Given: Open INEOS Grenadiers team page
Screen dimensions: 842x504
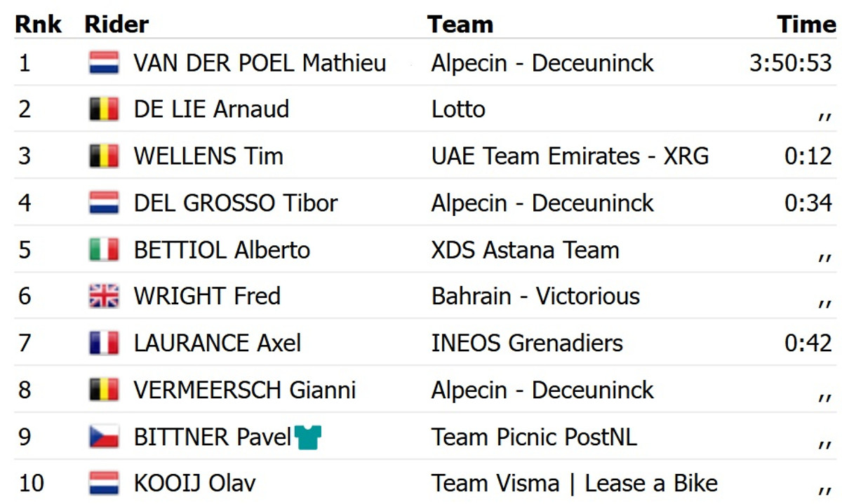Looking at the screenshot, I should (527, 343).
